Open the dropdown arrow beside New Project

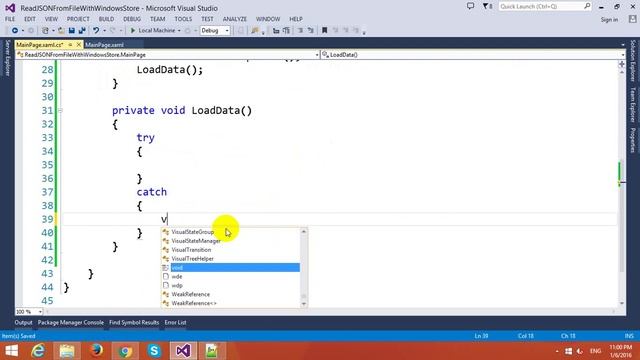[x=53, y=31]
